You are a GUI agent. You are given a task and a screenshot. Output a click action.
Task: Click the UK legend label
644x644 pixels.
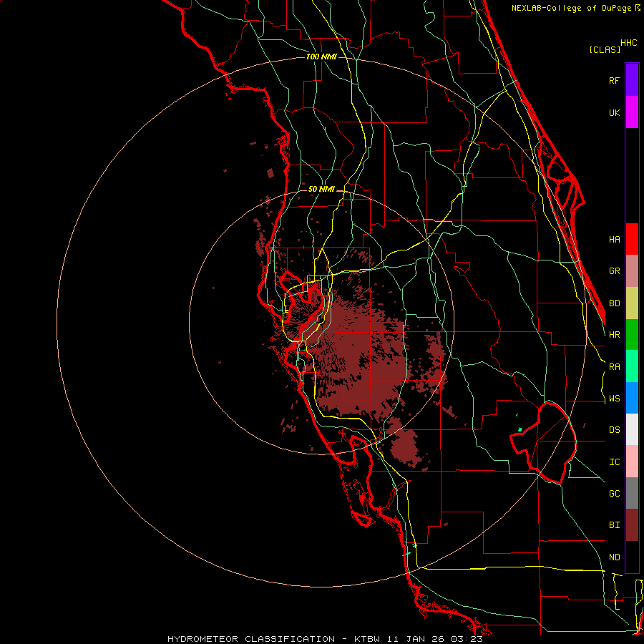click(x=614, y=112)
